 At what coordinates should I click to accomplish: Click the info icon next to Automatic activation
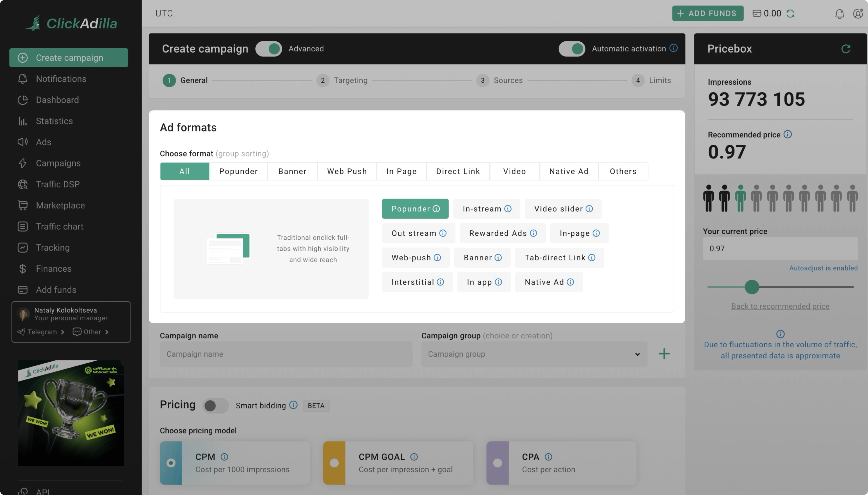tap(673, 48)
